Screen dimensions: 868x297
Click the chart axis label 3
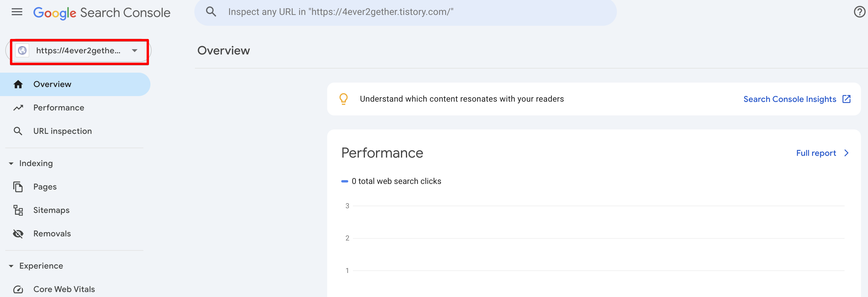[x=347, y=206]
